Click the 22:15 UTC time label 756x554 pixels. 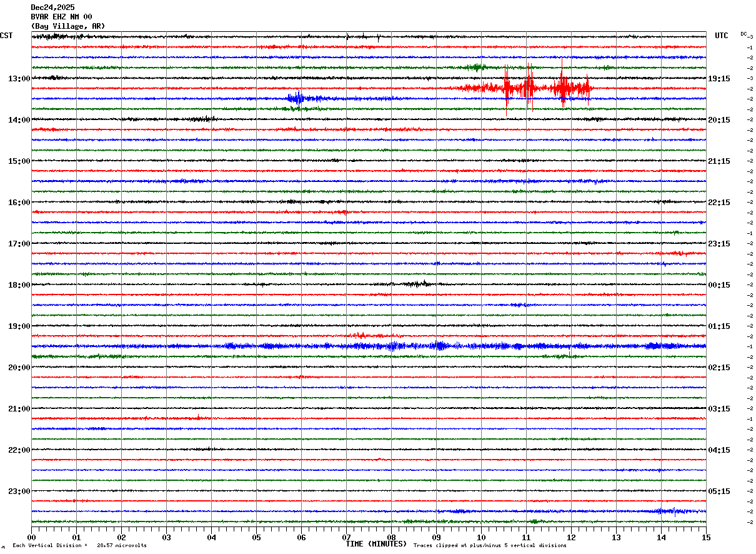(x=719, y=203)
